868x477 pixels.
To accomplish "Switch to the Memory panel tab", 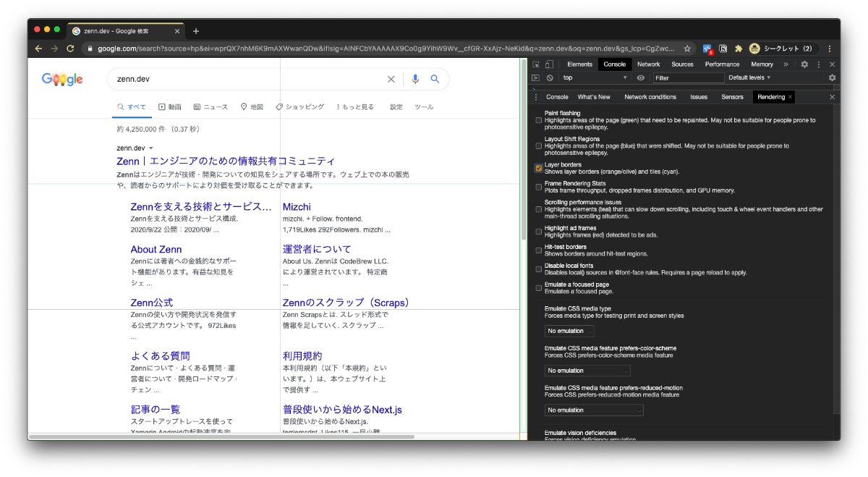I will tap(762, 64).
